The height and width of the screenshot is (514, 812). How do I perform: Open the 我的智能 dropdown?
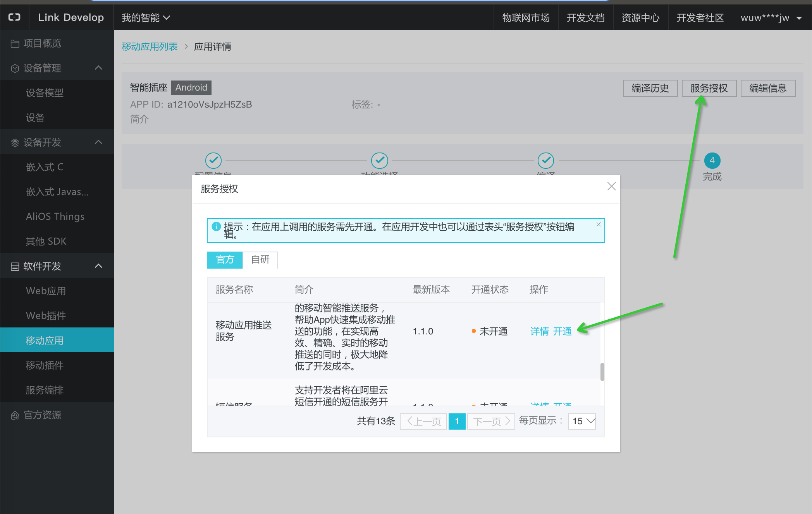(x=146, y=18)
